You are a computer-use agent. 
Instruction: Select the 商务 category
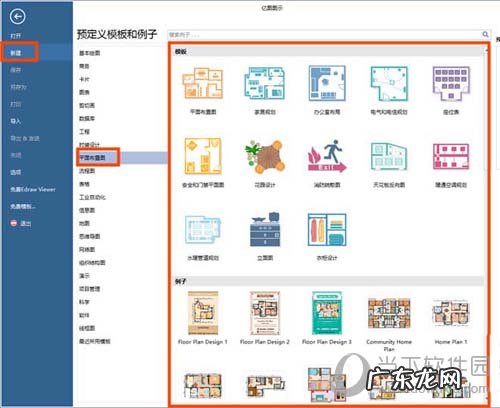coord(84,66)
